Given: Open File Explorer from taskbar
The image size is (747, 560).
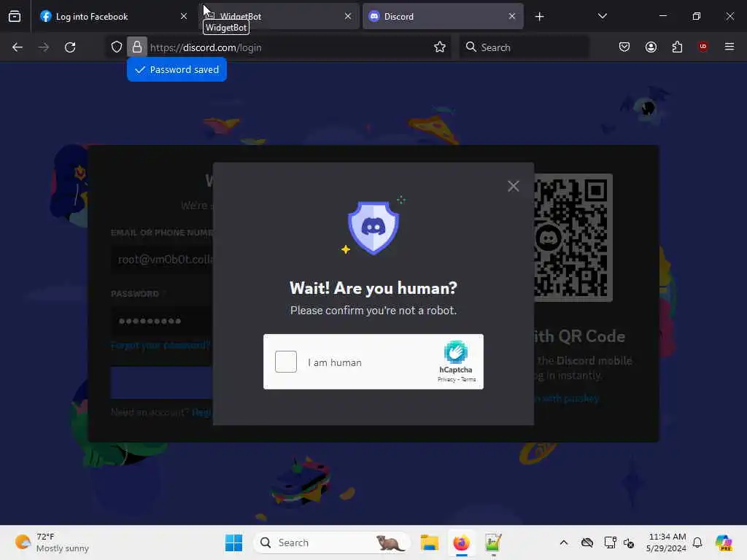Looking at the screenshot, I should pos(429,542).
